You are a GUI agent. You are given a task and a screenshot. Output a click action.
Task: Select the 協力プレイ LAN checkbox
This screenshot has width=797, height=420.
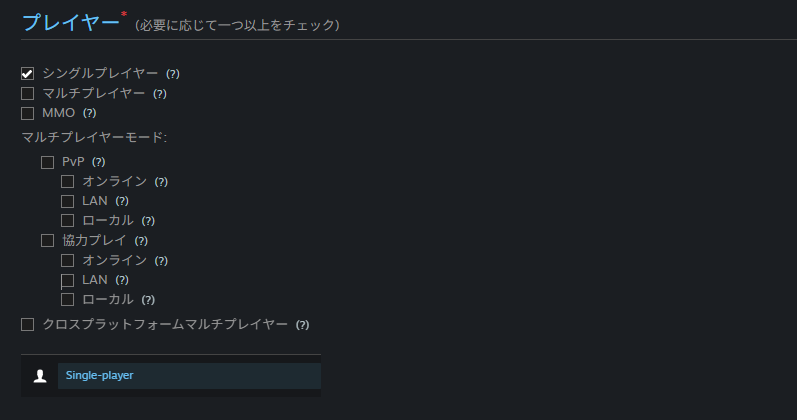(x=68, y=280)
